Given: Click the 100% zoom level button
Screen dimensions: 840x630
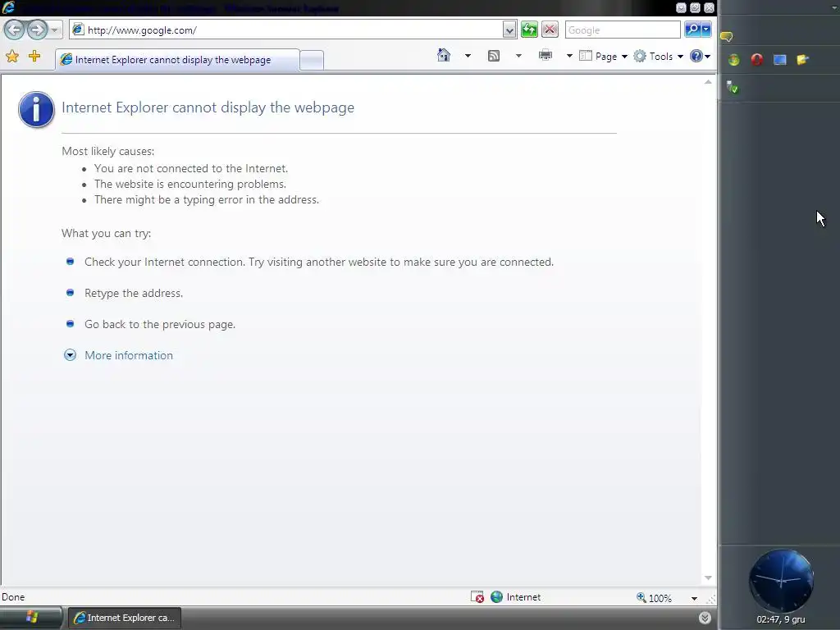Looking at the screenshot, I should [654, 598].
